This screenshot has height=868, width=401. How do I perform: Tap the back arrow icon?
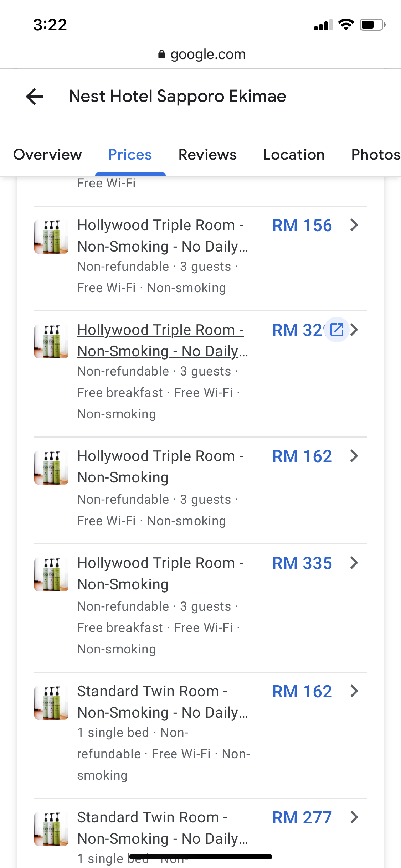click(35, 97)
